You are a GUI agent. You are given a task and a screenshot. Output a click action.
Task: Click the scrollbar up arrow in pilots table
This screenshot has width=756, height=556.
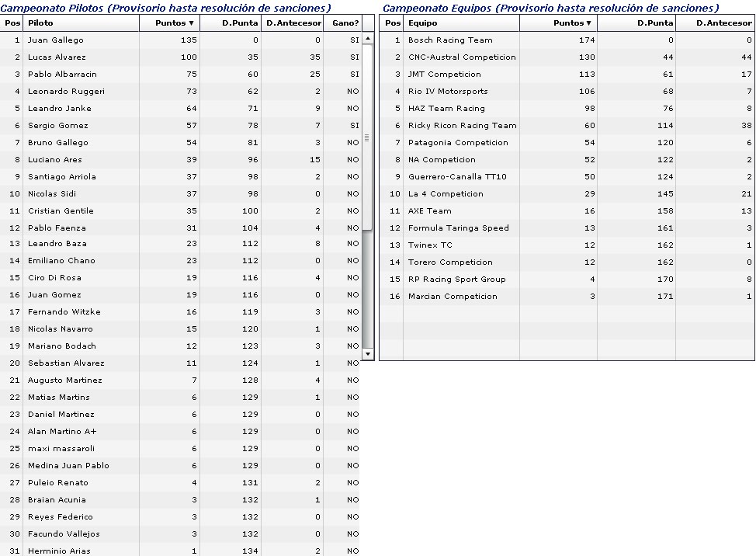[x=368, y=38]
